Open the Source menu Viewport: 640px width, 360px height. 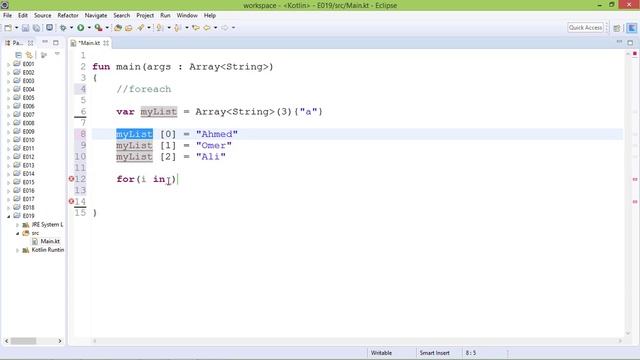point(42,15)
